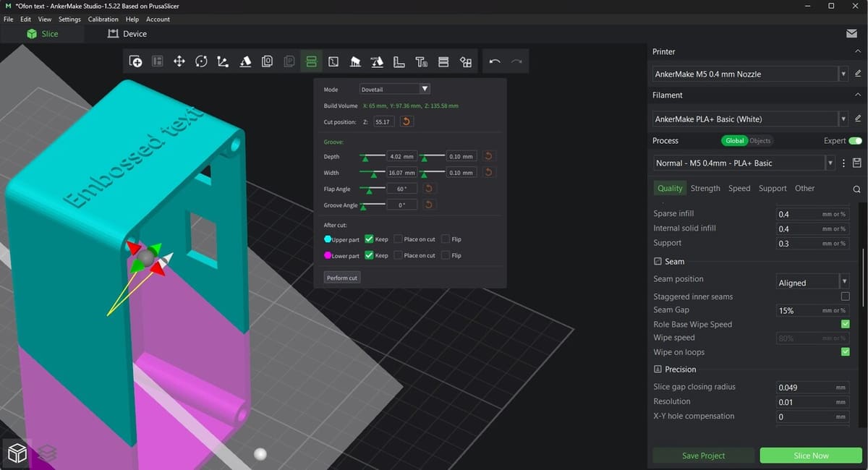Toggle the Upper part Keep checkbox
Screen dimensions: 868x470
tap(369, 239)
